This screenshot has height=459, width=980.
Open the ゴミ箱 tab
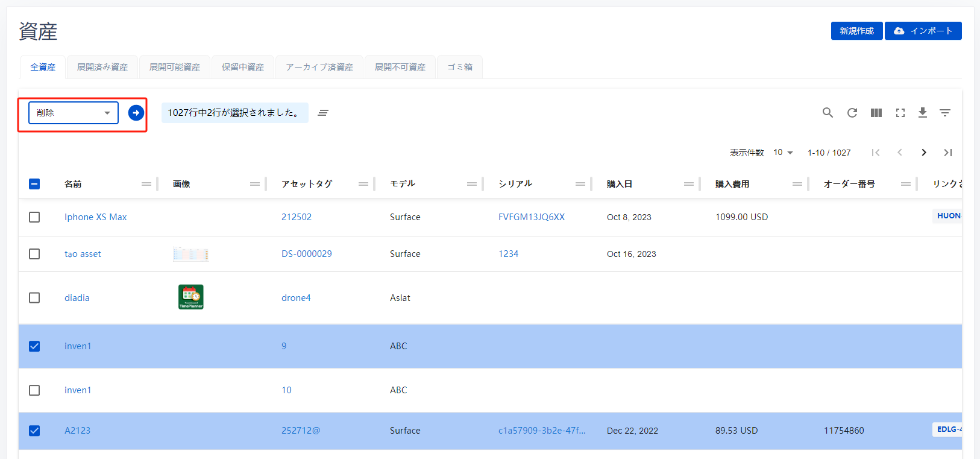(459, 67)
